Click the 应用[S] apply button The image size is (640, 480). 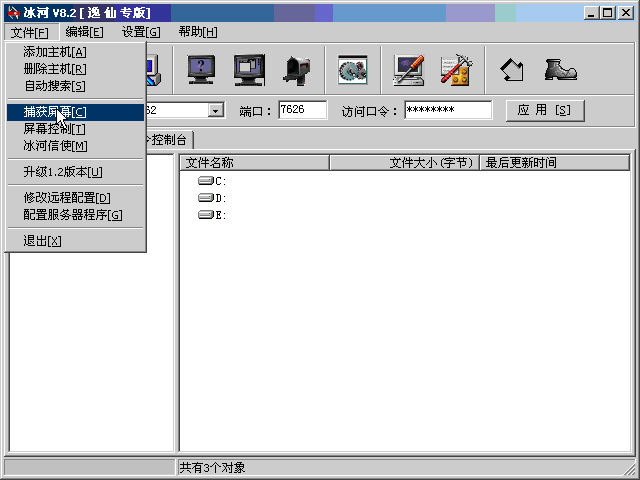click(x=545, y=110)
